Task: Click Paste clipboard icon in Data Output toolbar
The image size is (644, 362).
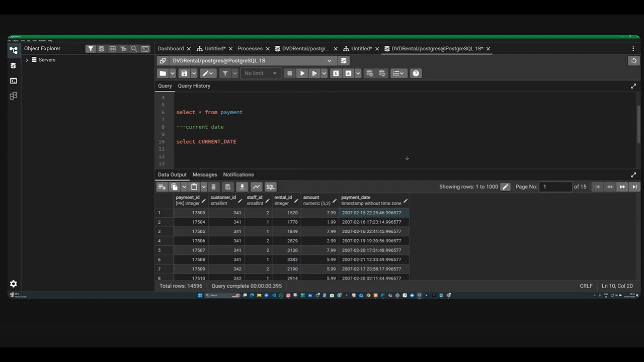Action: click(x=194, y=187)
